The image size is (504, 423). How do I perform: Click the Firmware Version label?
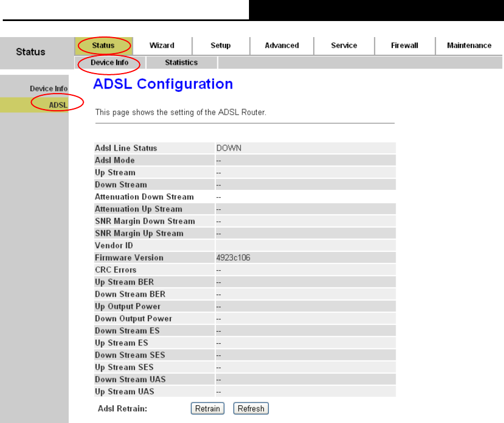pos(129,257)
